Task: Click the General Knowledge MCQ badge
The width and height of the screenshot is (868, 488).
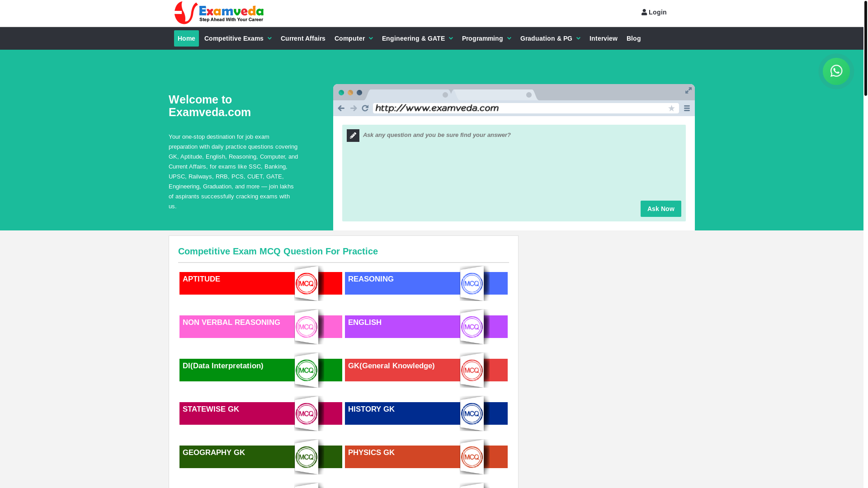Action: (x=472, y=371)
